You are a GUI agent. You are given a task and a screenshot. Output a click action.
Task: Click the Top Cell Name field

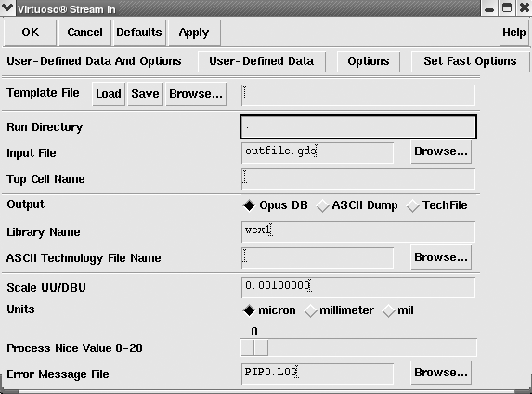pos(358,179)
